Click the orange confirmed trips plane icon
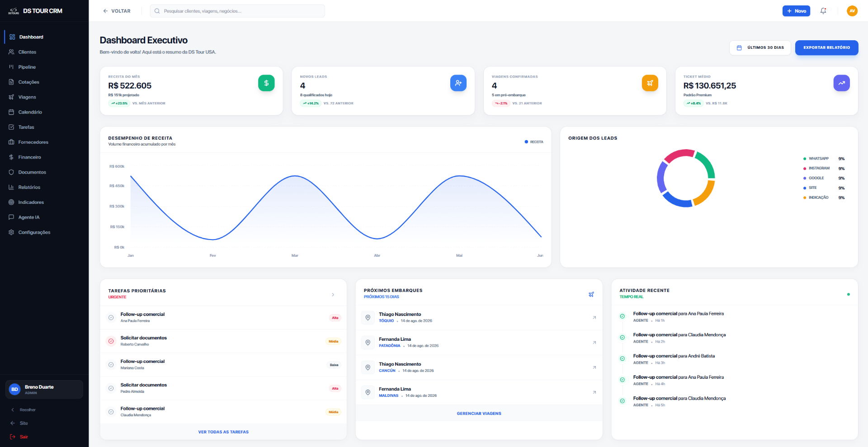 pos(650,83)
